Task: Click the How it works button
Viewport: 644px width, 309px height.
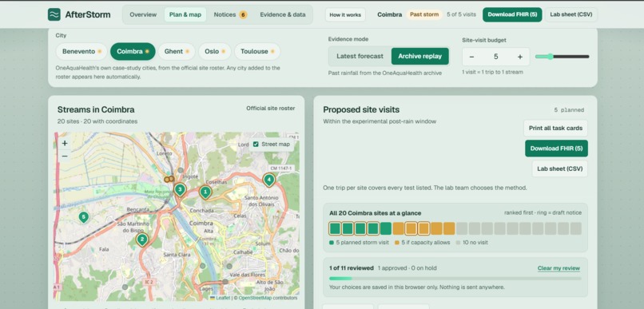Action: [x=345, y=15]
